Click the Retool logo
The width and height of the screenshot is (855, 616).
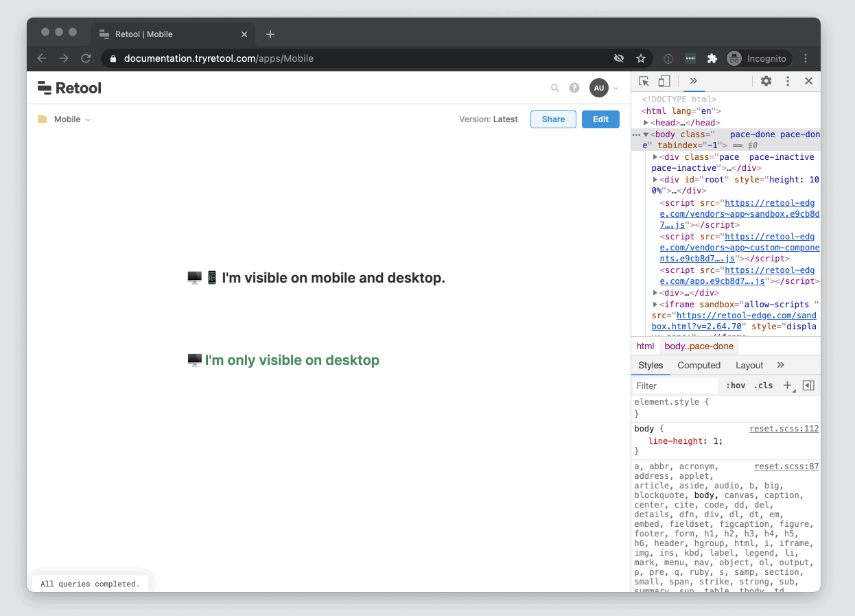69,88
